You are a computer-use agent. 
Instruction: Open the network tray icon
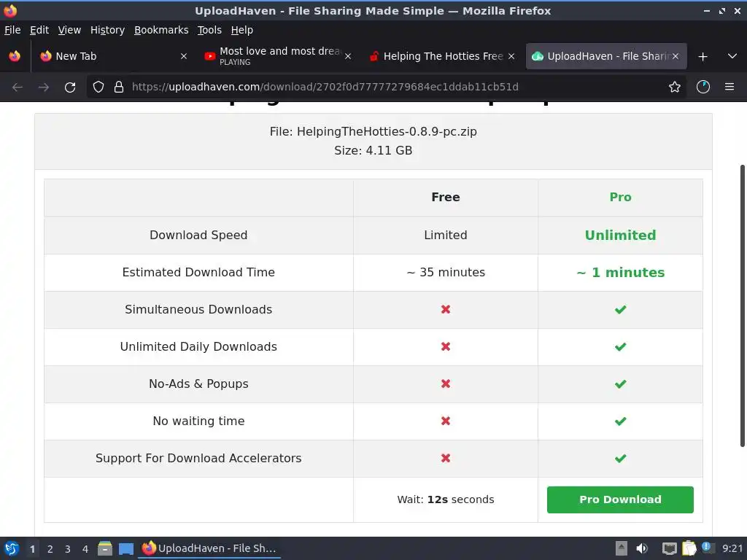670,548
